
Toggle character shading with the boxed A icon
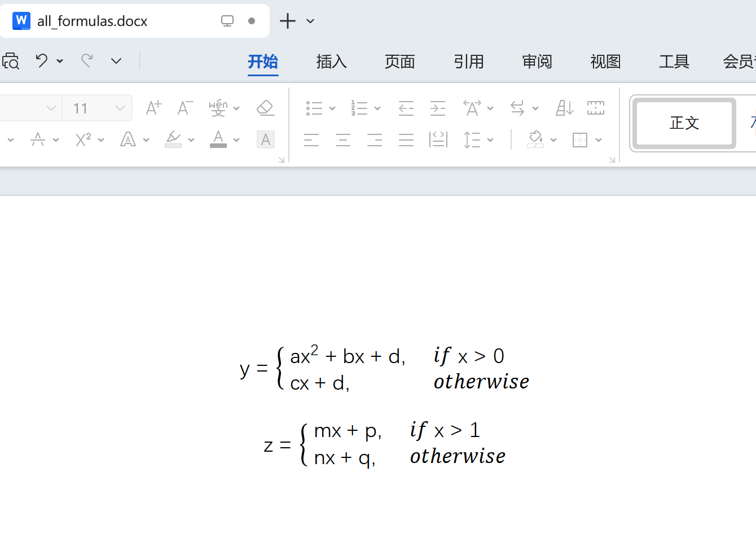tap(265, 139)
